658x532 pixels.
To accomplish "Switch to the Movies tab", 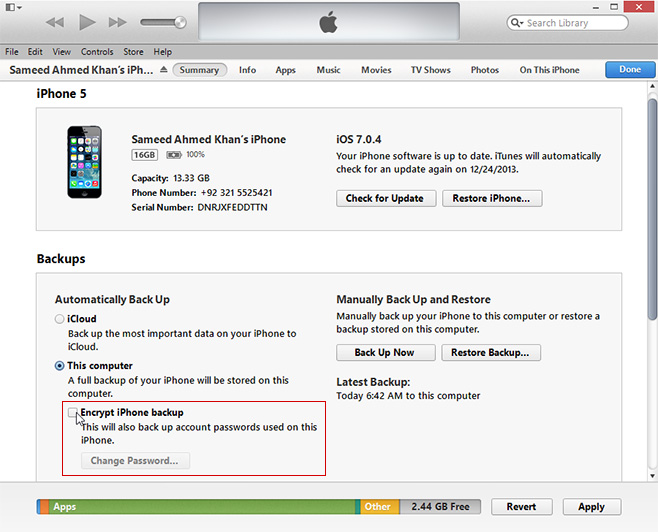I will [376, 70].
